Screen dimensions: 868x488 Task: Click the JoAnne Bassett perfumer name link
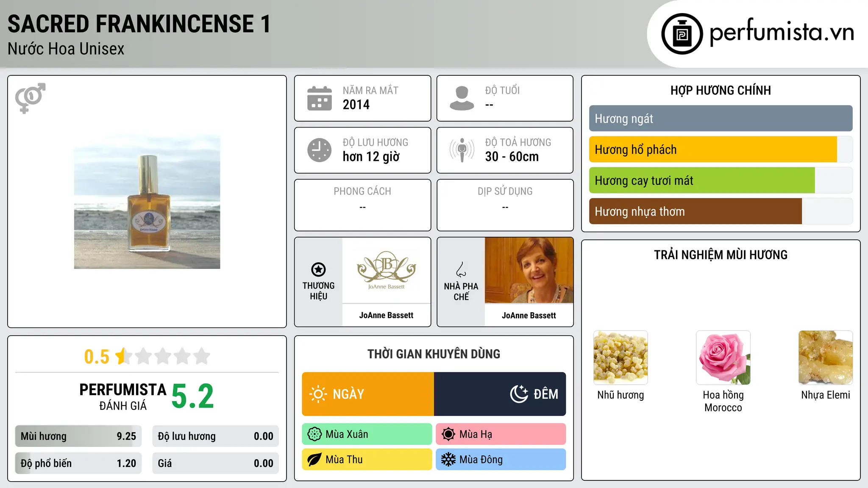[x=529, y=316]
